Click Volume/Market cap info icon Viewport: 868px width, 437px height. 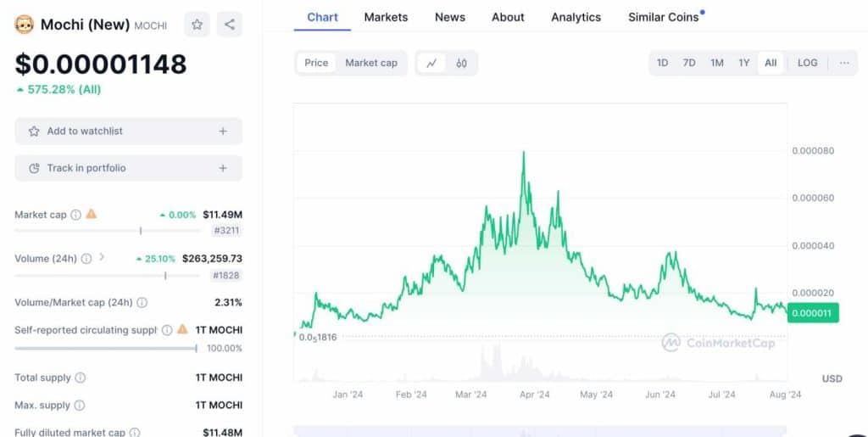pos(142,302)
